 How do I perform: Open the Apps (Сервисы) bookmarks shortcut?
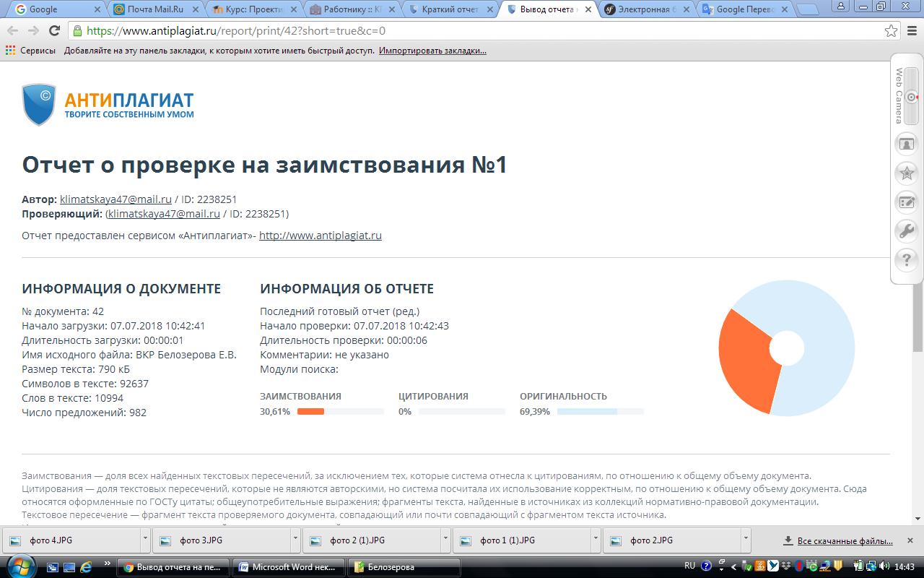pyautogui.click(x=30, y=51)
